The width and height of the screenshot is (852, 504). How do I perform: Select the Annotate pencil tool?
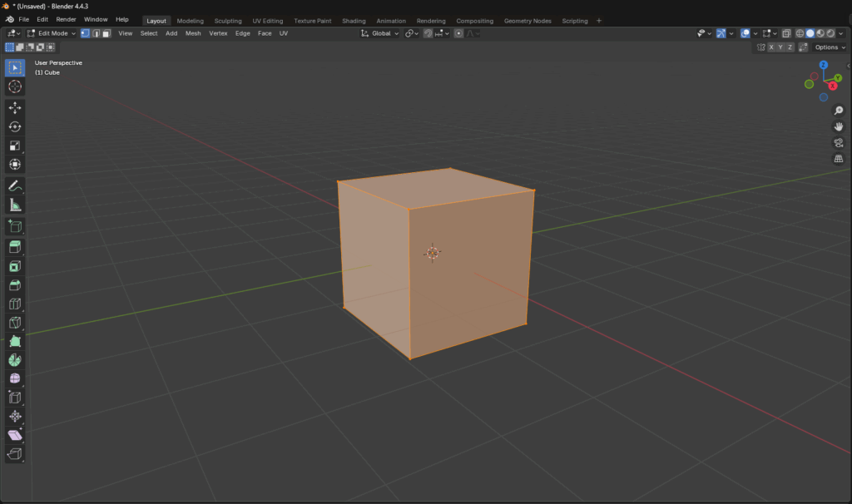15,186
